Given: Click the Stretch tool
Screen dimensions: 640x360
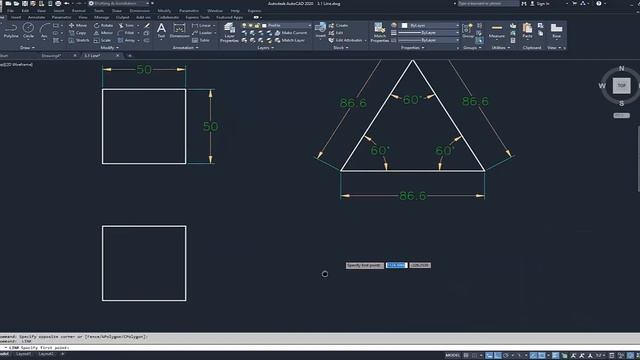Looking at the screenshot, I should pyautogui.click(x=79, y=40).
